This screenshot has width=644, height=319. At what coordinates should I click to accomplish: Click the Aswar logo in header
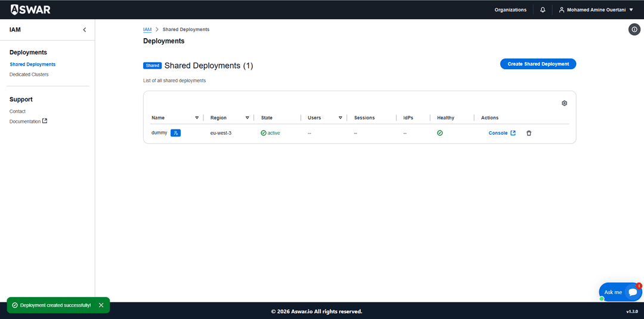click(30, 10)
